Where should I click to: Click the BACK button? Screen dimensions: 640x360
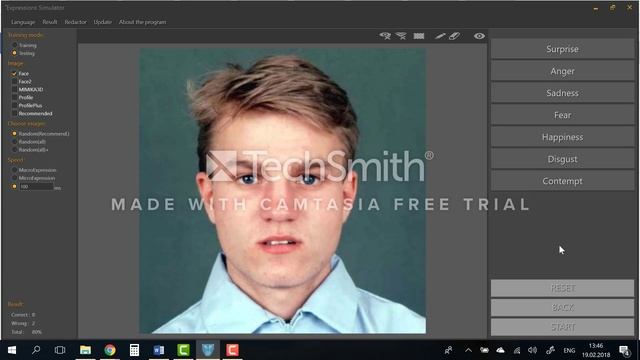point(562,307)
